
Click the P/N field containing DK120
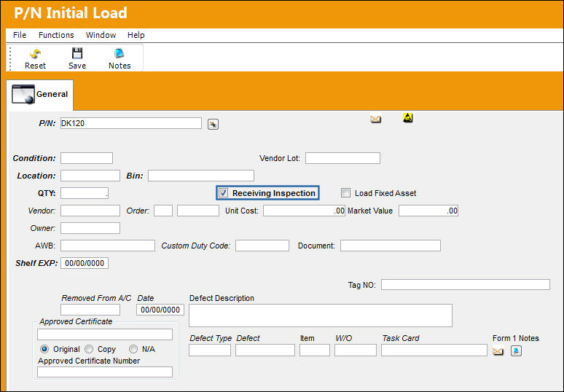point(131,123)
